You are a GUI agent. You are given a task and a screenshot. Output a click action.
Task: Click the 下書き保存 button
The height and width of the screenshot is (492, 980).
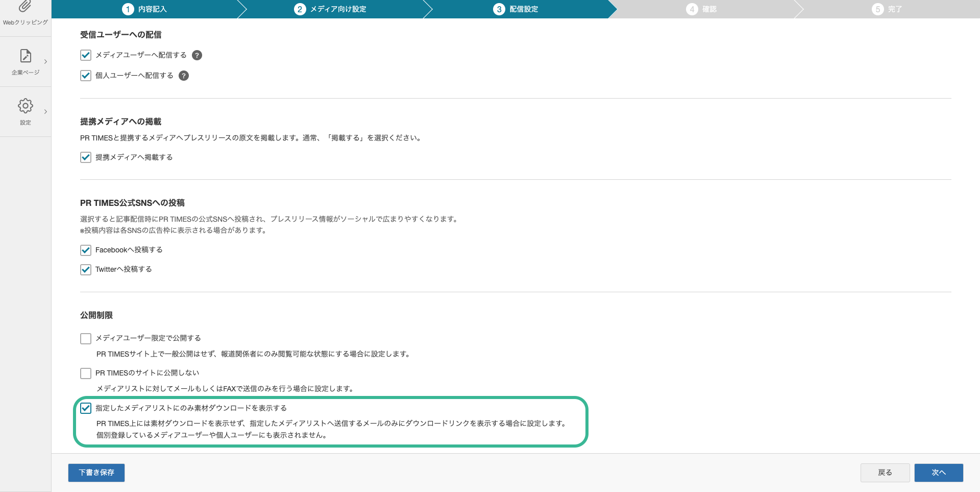[96, 473]
